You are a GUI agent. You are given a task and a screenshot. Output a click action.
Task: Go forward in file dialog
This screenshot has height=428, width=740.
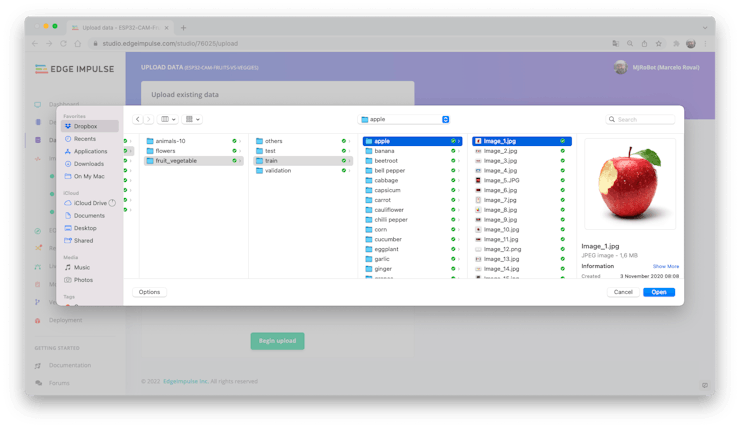tap(149, 119)
